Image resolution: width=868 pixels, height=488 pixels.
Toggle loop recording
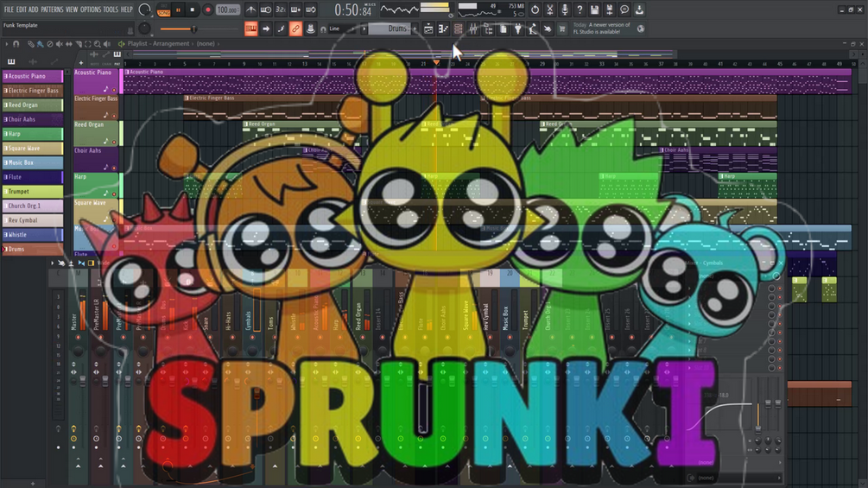(x=311, y=10)
